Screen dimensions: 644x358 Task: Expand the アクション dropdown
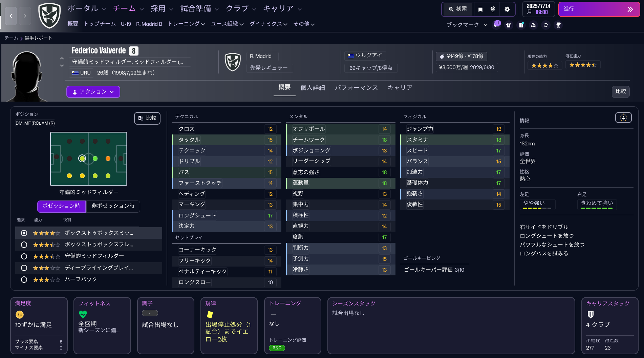pos(93,92)
